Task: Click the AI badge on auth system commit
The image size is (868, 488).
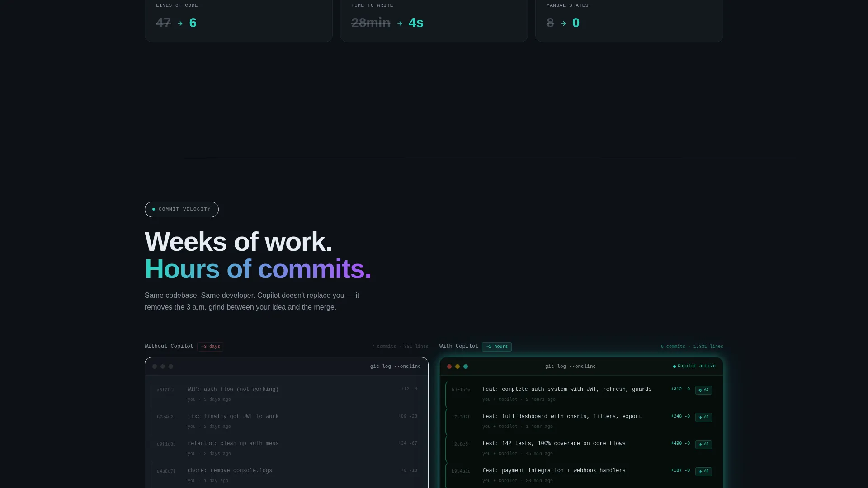Action: pos(703,390)
